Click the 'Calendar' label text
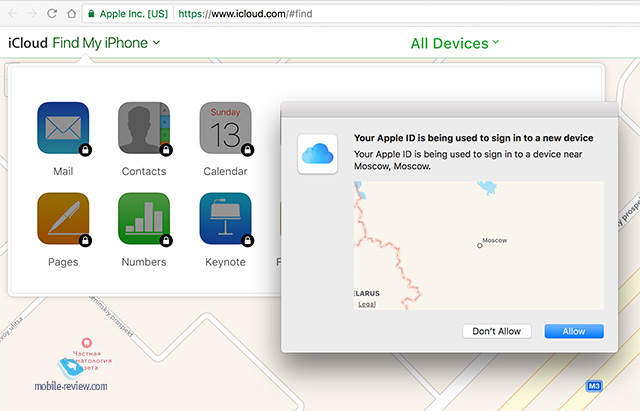Viewport: 640px width, 411px height. click(x=225, y=171)
